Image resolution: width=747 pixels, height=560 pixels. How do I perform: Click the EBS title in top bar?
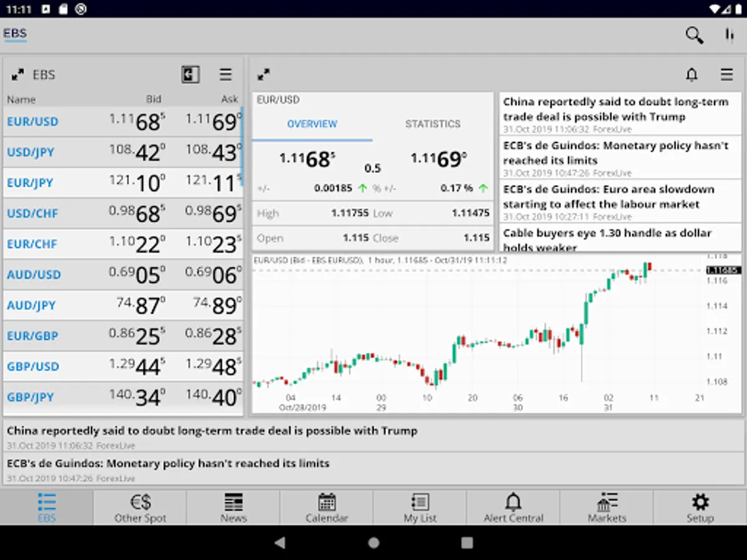pos(15,34)
